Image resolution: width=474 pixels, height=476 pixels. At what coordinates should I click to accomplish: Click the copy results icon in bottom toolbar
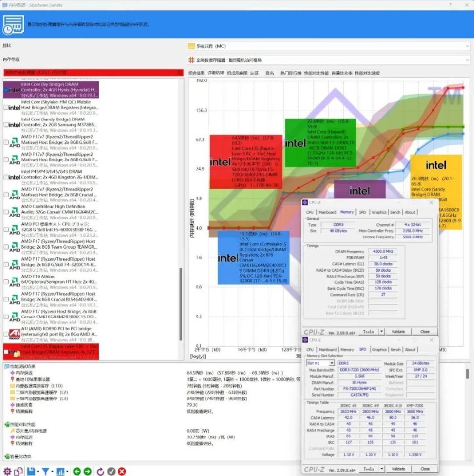click(19, 471)
